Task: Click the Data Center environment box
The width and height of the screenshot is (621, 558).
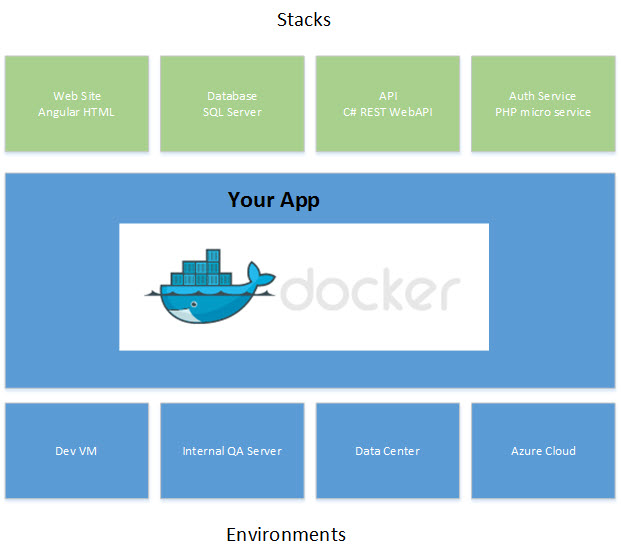Action: pyautogui.click(x=388, y=450)
